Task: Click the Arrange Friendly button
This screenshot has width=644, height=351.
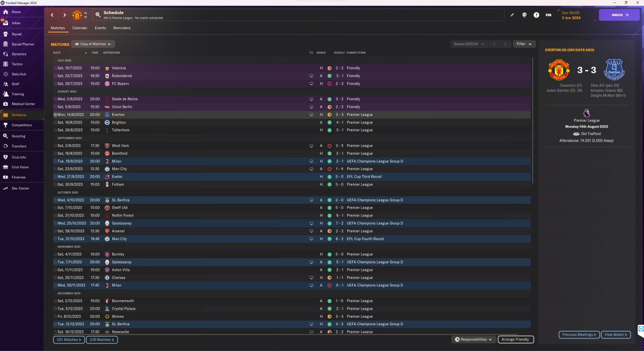Action: [516, 339]
